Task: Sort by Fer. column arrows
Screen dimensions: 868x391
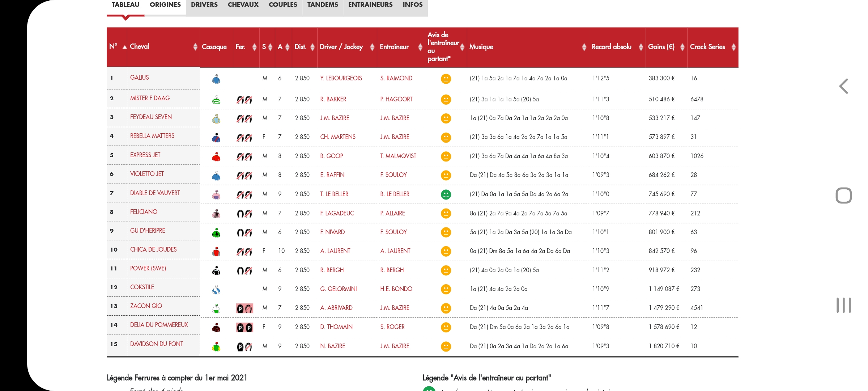Action: [x=254, y=47]
